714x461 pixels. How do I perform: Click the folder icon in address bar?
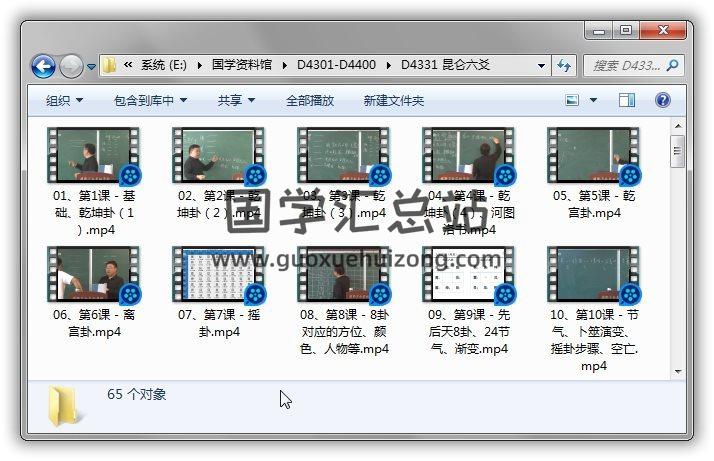click(109, 65)
